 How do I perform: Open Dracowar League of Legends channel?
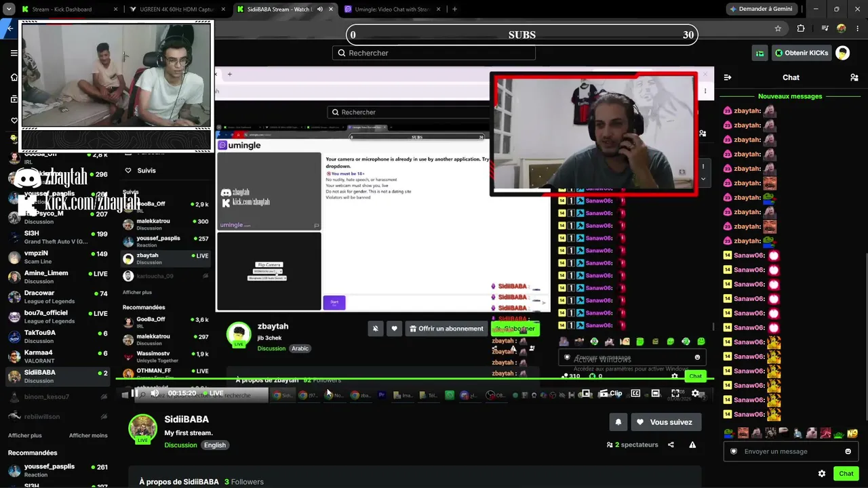click(58, 297)
